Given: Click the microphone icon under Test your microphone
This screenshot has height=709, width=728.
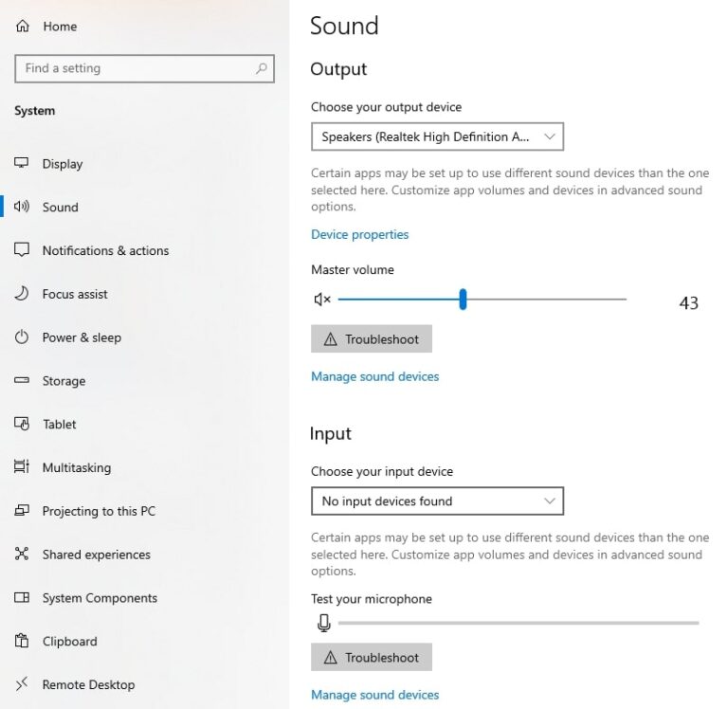Looking at the screenshot, I should tap(323, 623).
